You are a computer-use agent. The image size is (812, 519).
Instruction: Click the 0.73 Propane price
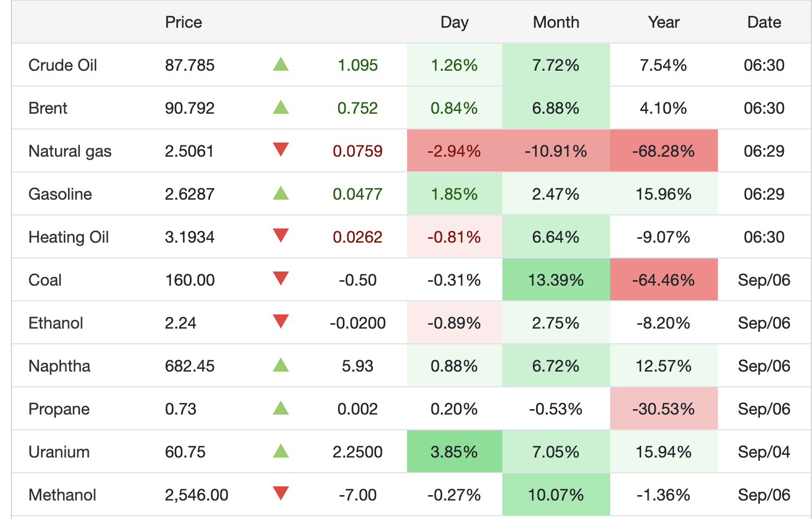click(x=181, y=409)
